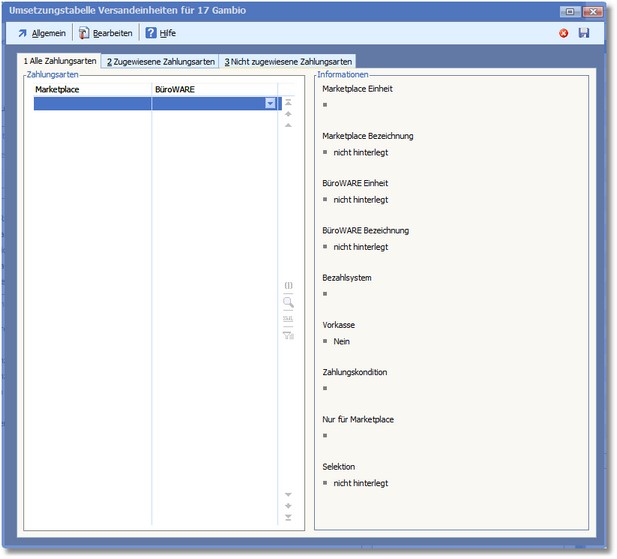Click the filter icon at bottom of the icon group

pyautogui.click(x=288, y=335)
